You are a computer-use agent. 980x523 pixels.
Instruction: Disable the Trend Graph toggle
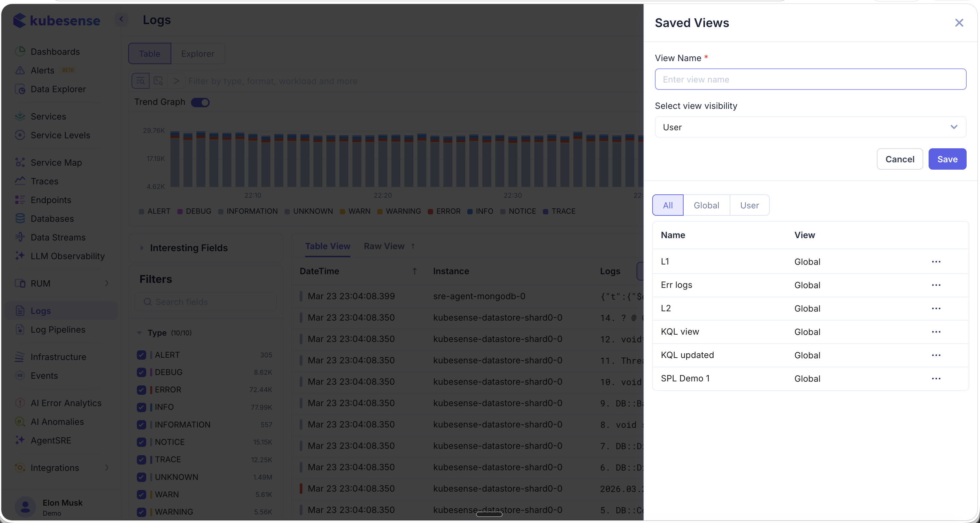pos(200,102)
